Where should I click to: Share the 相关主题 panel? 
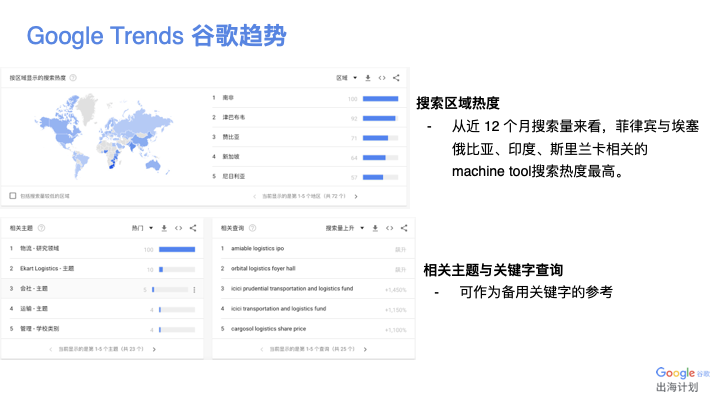point(193,228)
